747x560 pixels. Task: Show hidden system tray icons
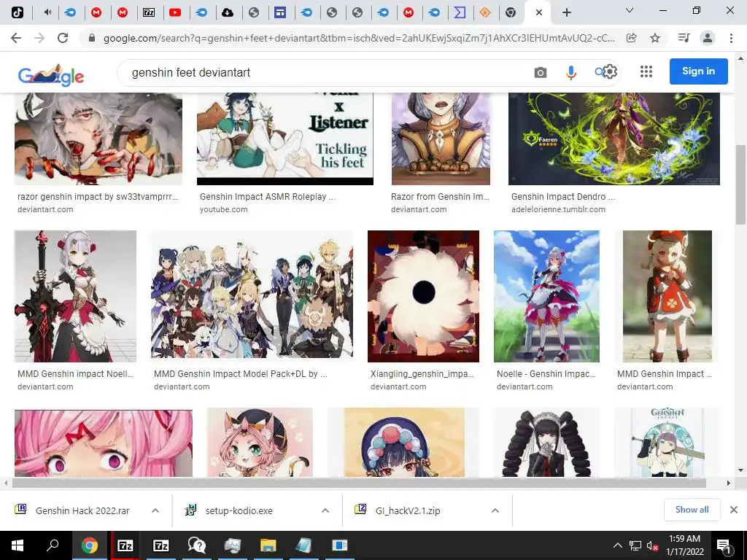click(617, 545)
